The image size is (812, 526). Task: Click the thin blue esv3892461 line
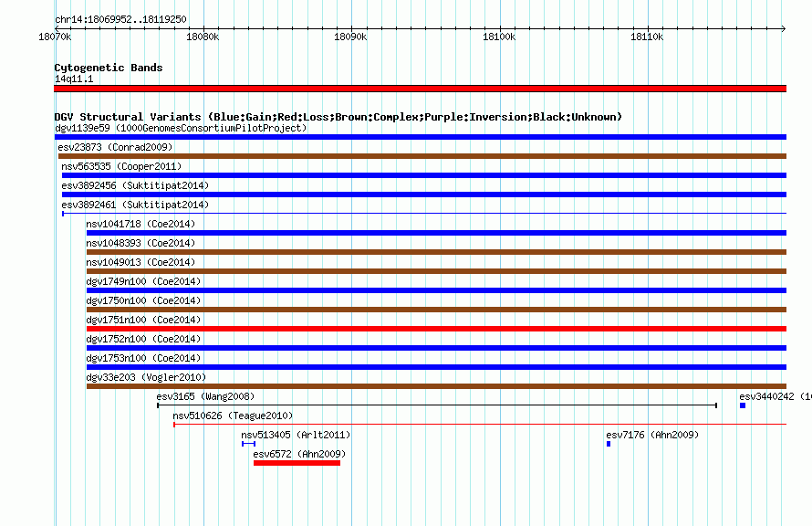424,214
